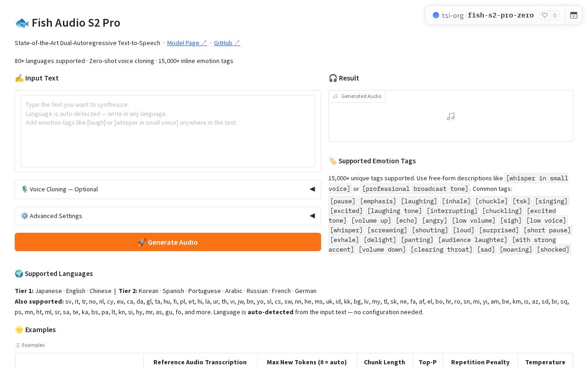Click the [professional broadcast tone] example tag

[x=415, y=189]
